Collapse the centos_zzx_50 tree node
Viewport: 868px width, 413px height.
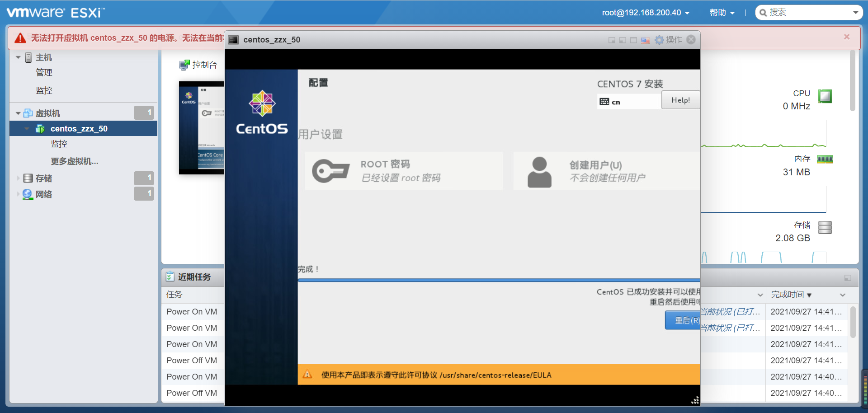(x=27, y=129)
